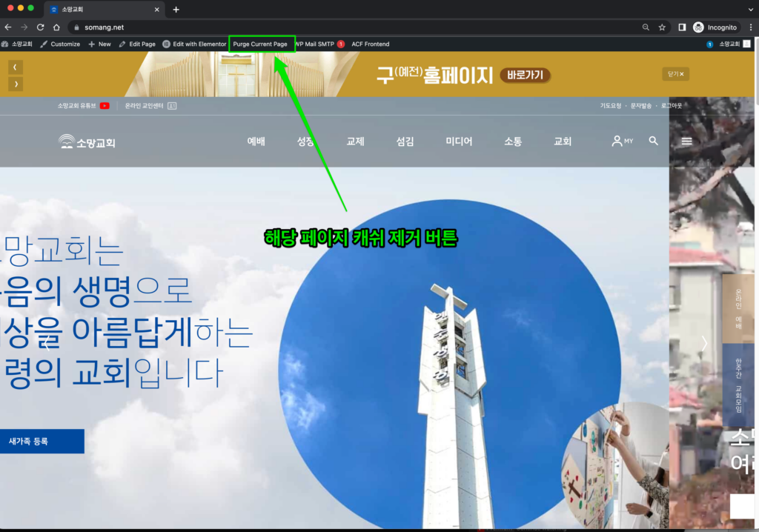Screen dimensions: 759x532
Task: Open the 섬김 navigation menu
Action: pos(405,142)
